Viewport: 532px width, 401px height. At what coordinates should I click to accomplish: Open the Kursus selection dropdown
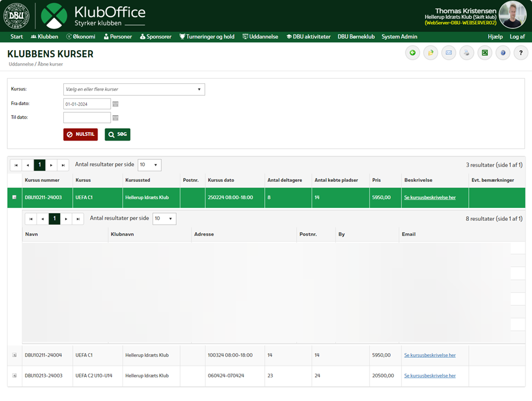click(x=134, y=90)
